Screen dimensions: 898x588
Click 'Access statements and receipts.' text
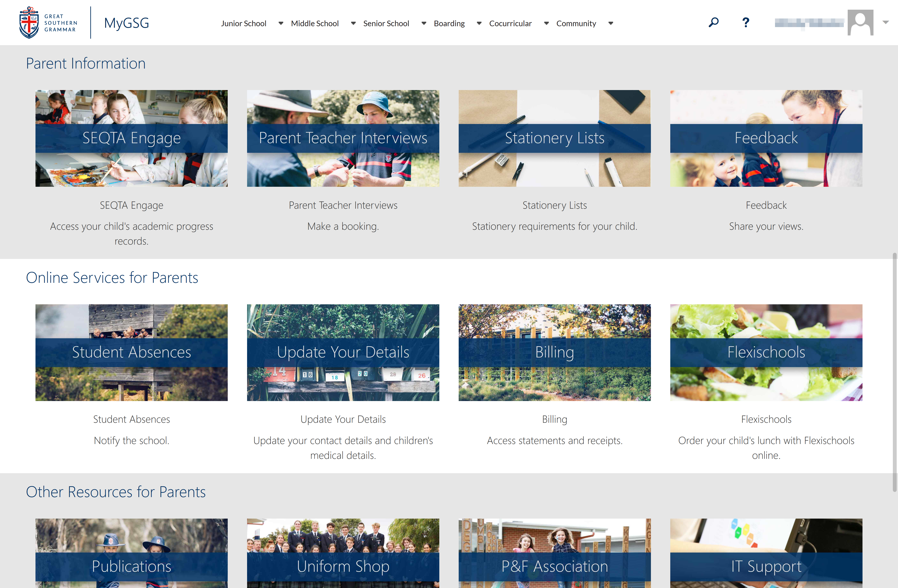(x=554, y=441)
